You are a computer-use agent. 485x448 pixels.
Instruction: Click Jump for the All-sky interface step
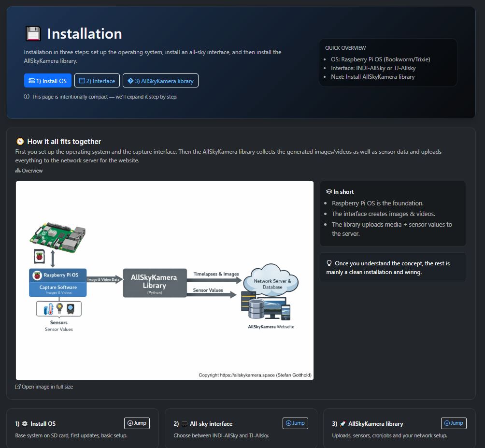click(295, 423)
